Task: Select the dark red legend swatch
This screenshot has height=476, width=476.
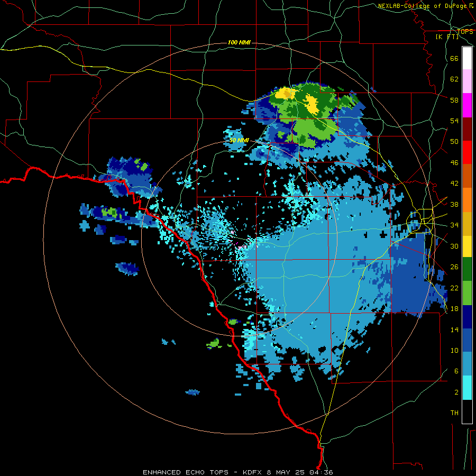Action: point(467,129)
